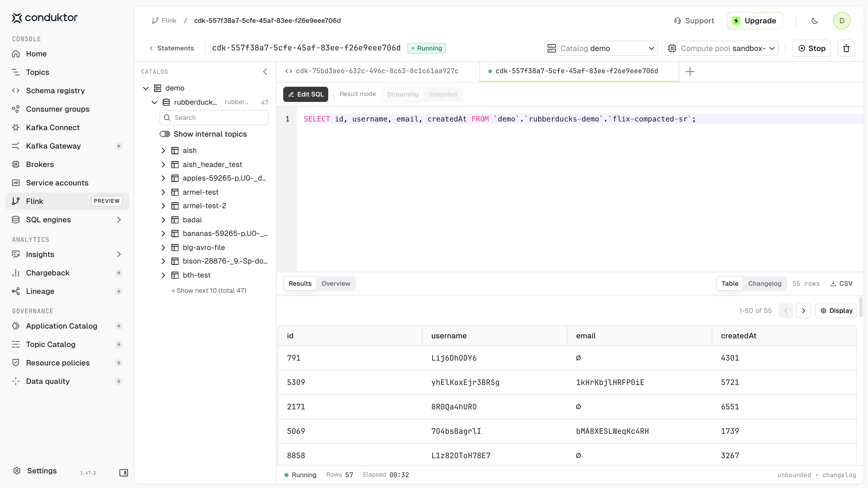Screen dimensions: 868x488
Task: Open Lineage view
Action: click(x=40, y=291)
